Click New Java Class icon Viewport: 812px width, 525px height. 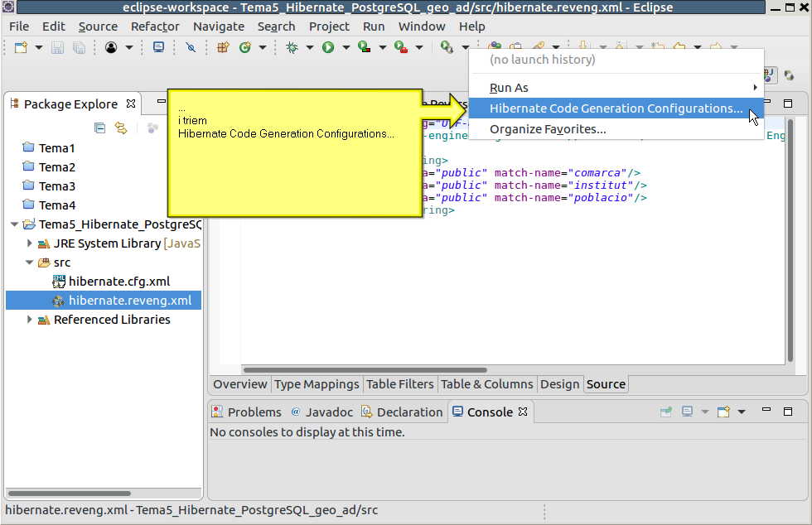point(245,48)
